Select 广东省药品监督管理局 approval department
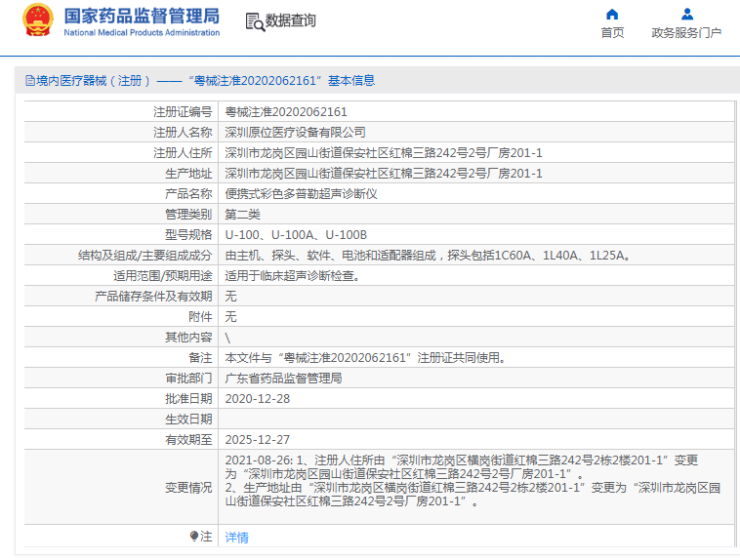740x560 pixels. point(284,378)
